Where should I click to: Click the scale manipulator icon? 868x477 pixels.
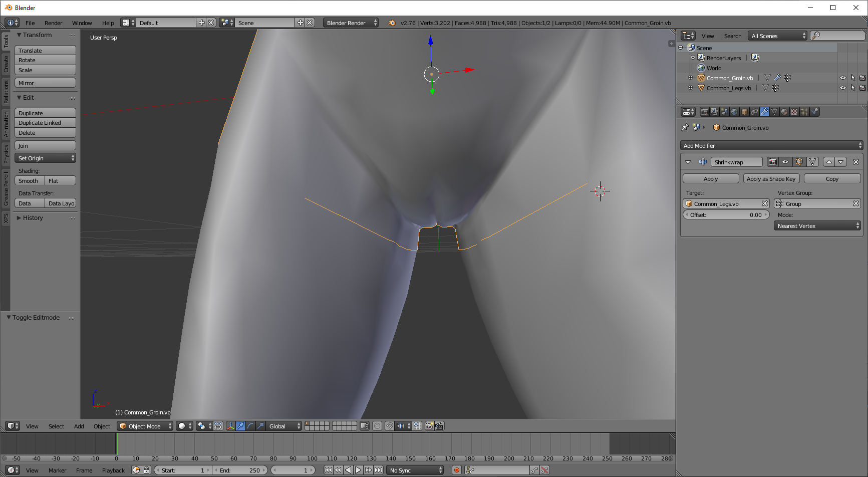pos(260,426)
